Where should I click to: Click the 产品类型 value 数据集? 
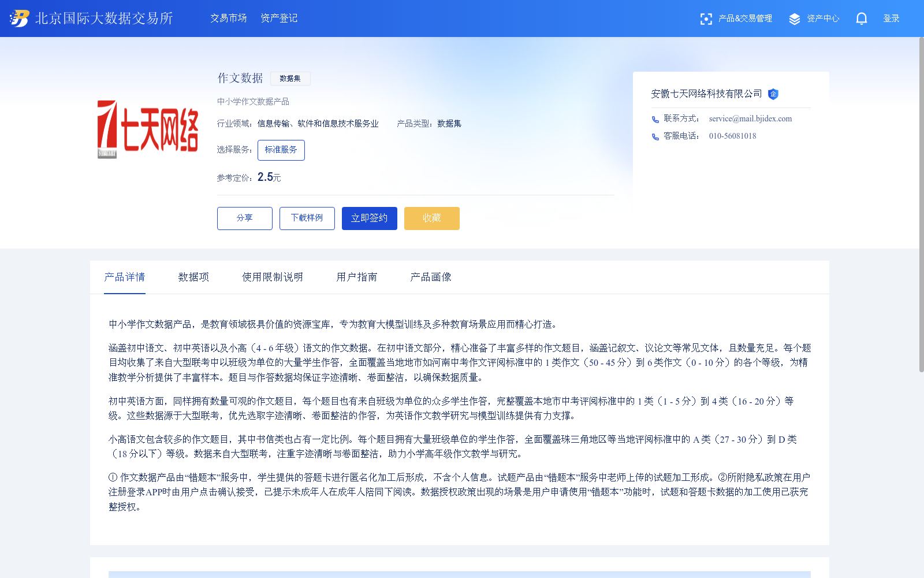449,124
